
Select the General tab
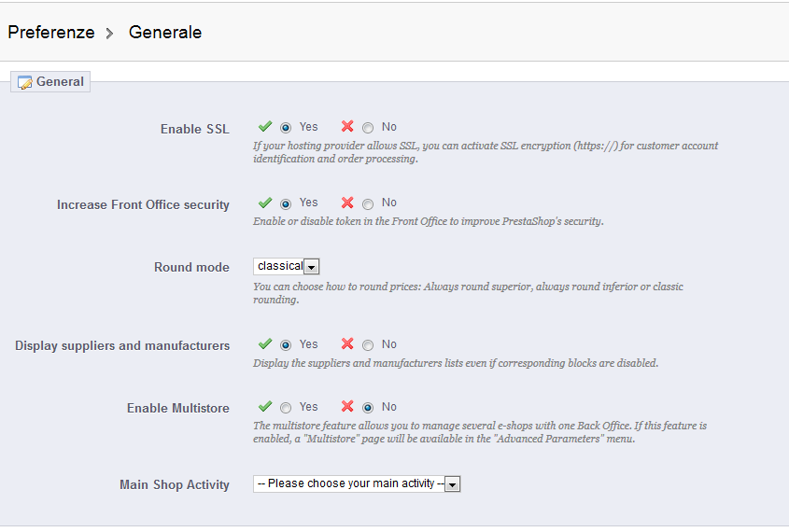click(51, 82)
